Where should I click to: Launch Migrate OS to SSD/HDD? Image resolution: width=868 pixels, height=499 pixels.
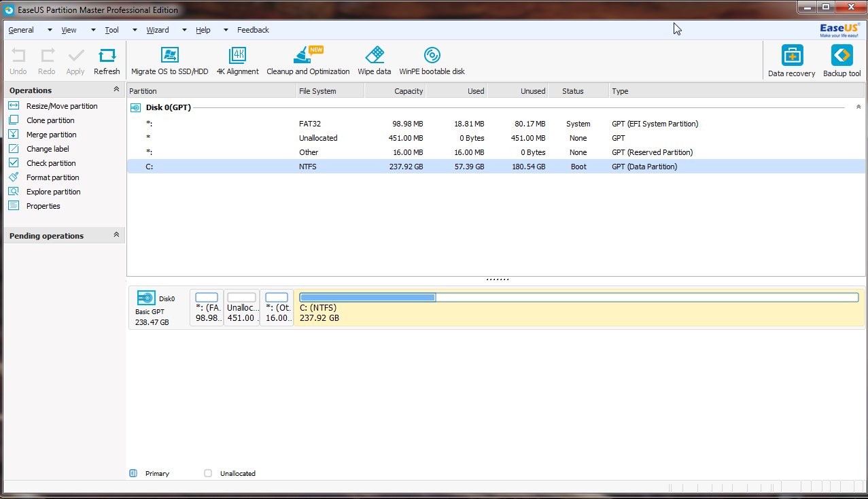pos(169,61)
